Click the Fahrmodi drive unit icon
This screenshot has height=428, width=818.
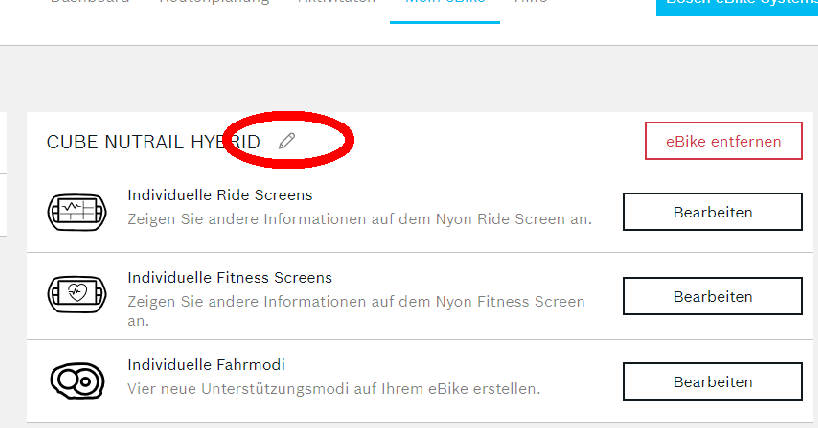click(x=76, y=380)
